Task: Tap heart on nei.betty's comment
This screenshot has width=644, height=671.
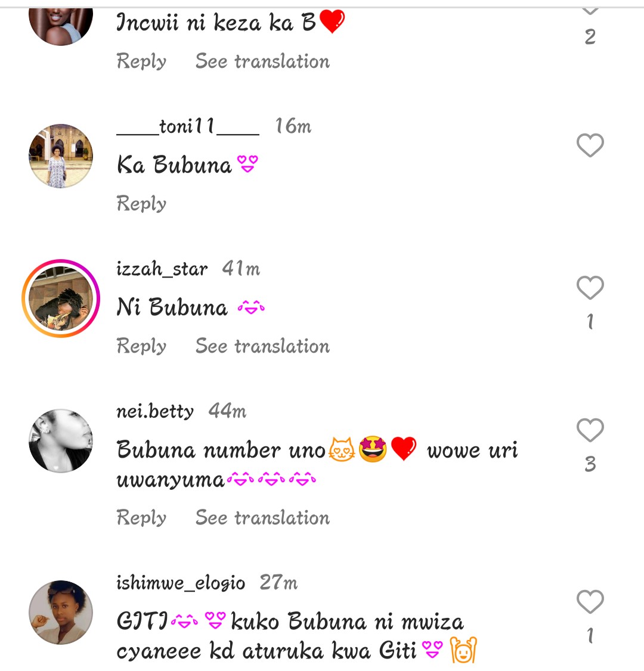Action: (590, 430)
